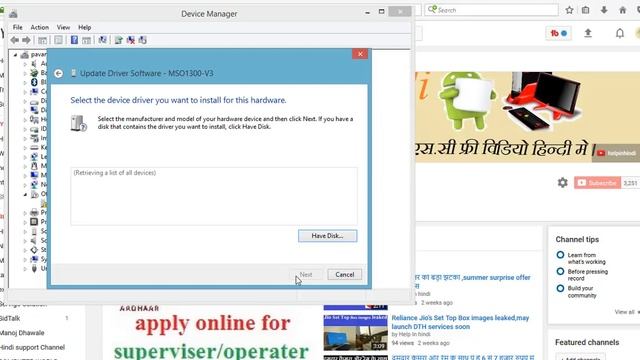640x360 pixels.
Task: Expand the Sound controllers node arrow
Action: pos(25,241)
